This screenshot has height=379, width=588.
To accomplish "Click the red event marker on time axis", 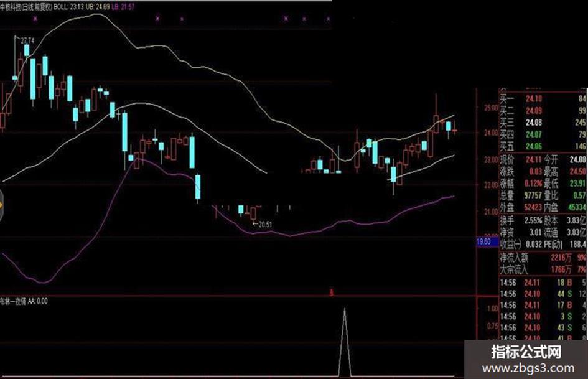I will [331, 292].
